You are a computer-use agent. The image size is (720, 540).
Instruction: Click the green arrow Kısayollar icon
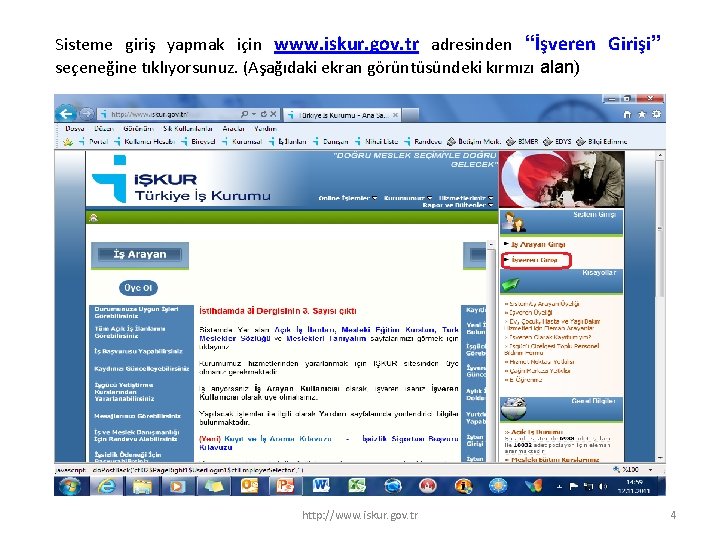tap(510, 284)
